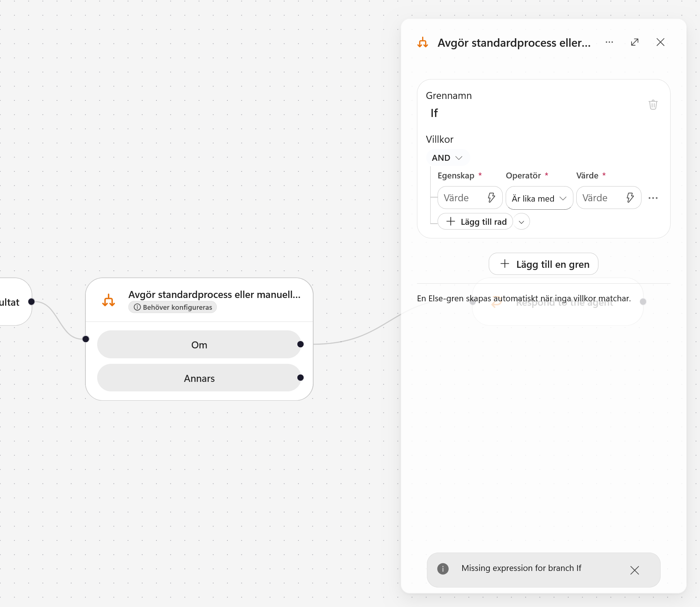Click the condition node's input connector dot
Viewport: 700px width, 607px height.
coord(86,339)
